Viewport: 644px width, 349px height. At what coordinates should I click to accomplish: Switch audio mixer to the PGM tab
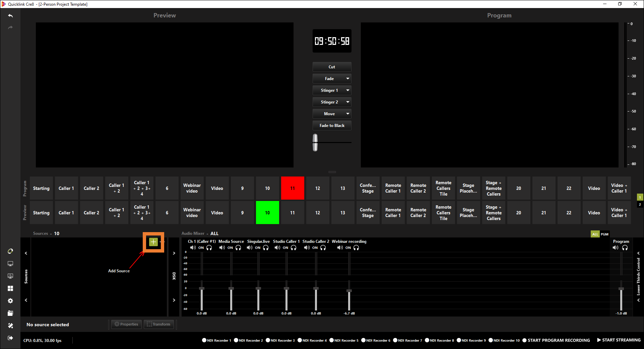[604, 234]
